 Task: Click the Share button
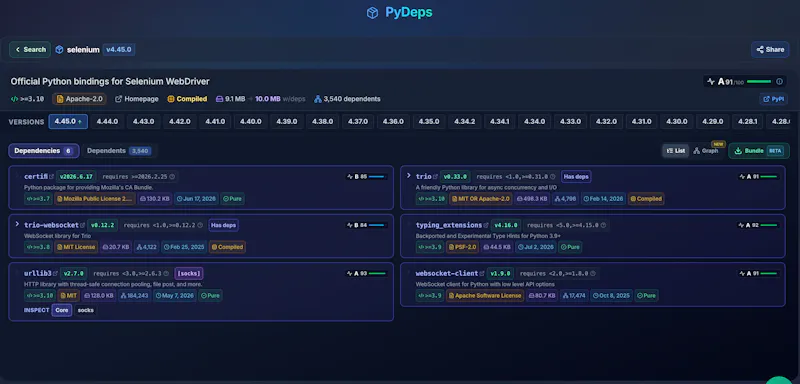pyautogui.click(x=770, y=49)
